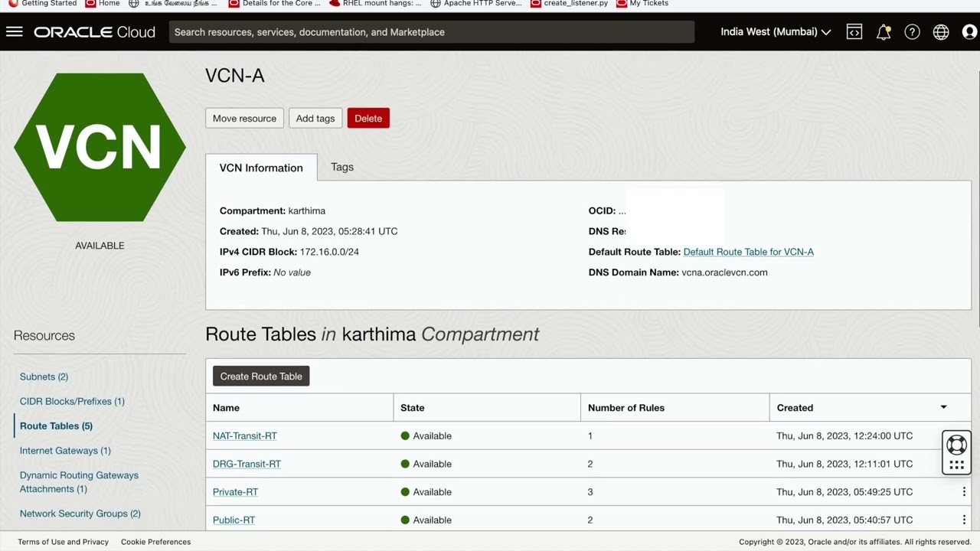Open Default Route Table for VCN-A link
The width and height of the screenshot is (980, 551).
(748, 252)
